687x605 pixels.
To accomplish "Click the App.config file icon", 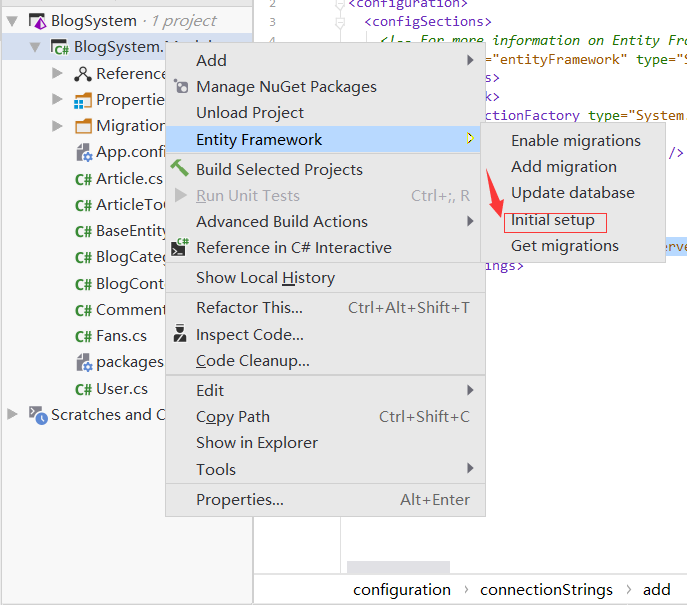I will 84,152.
